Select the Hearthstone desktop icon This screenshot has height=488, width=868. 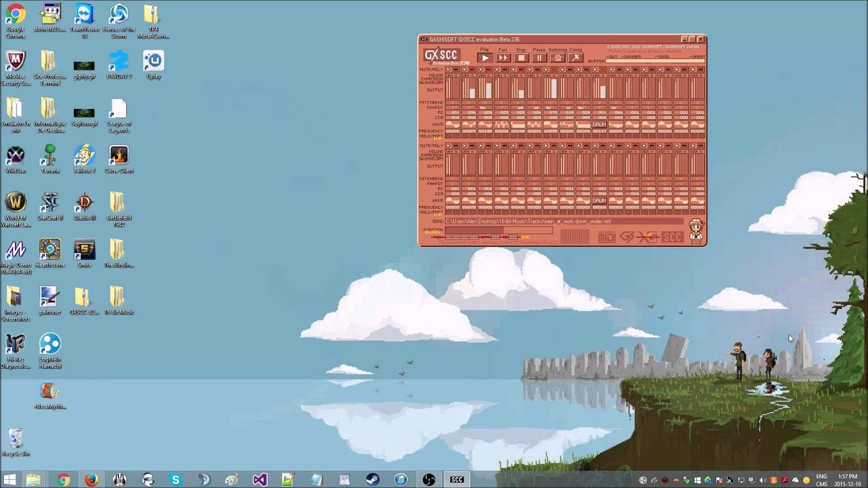[x=50, y=253]
